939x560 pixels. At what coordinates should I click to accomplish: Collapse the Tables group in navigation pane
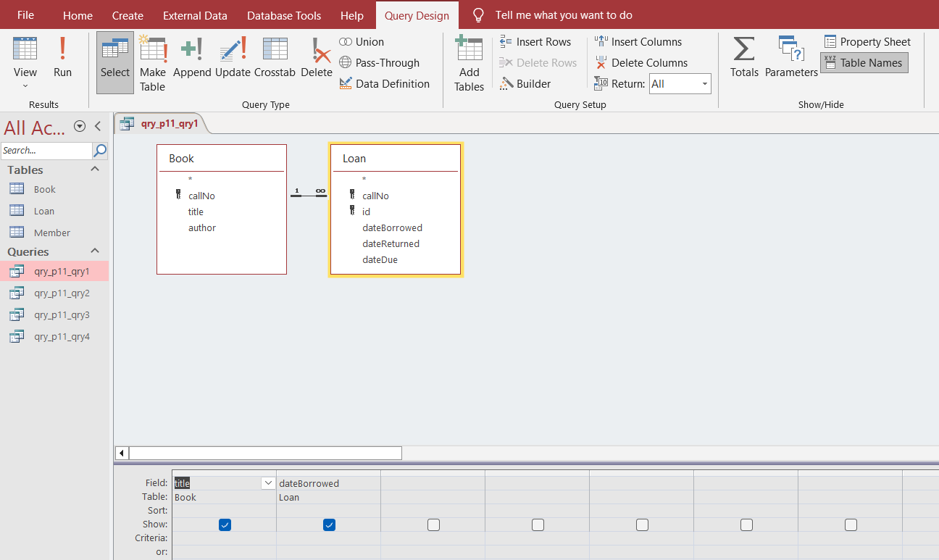point(93,170)
